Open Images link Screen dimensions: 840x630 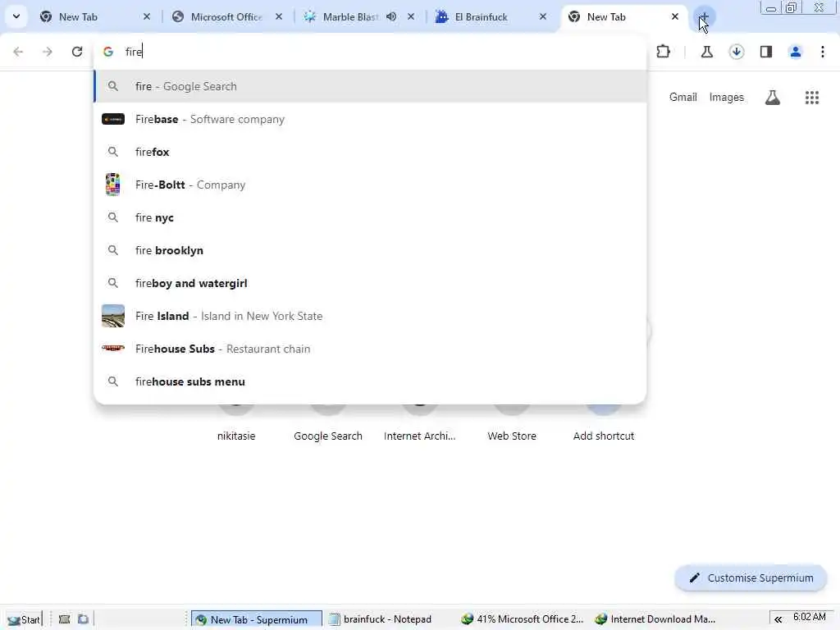[727, 97]
